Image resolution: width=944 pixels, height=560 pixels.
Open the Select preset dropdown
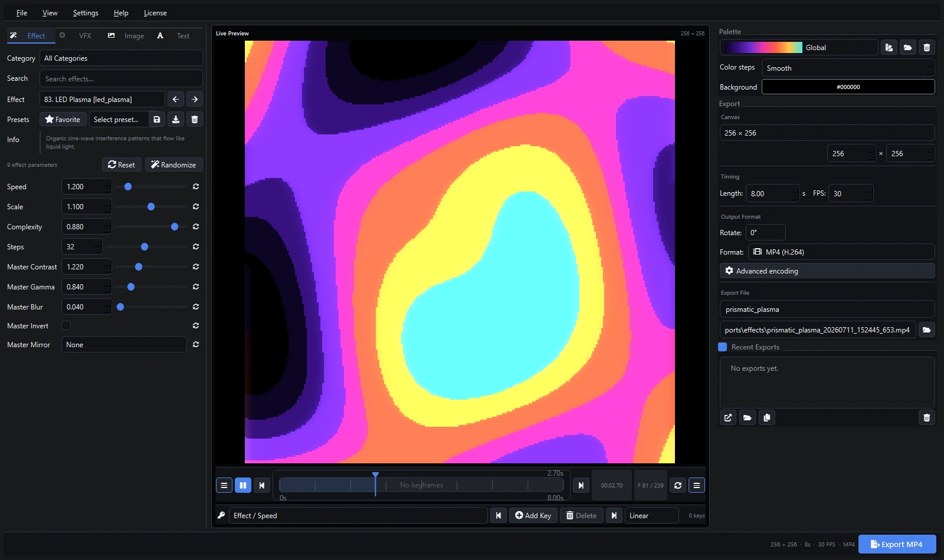coord(119,119)
